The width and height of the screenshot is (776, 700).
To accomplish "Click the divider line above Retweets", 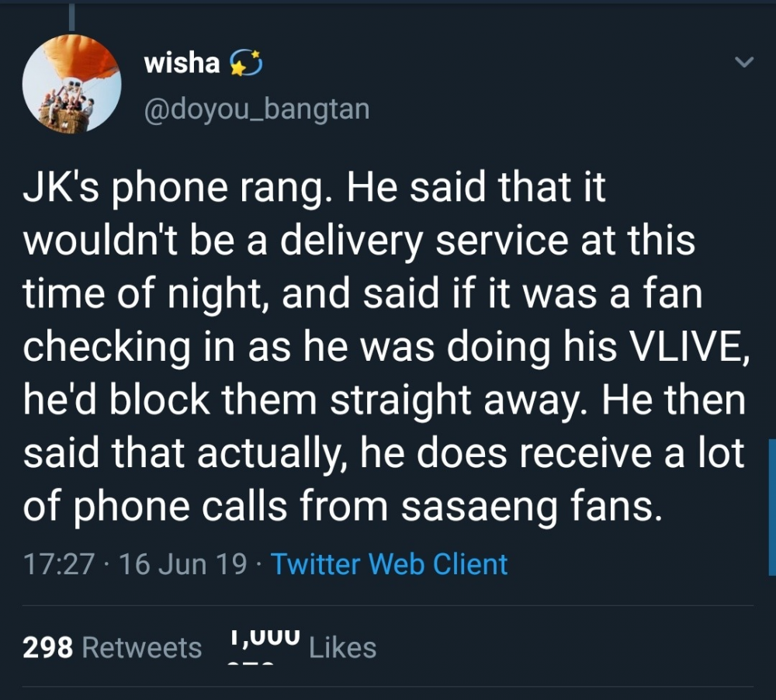I will 388,605.
